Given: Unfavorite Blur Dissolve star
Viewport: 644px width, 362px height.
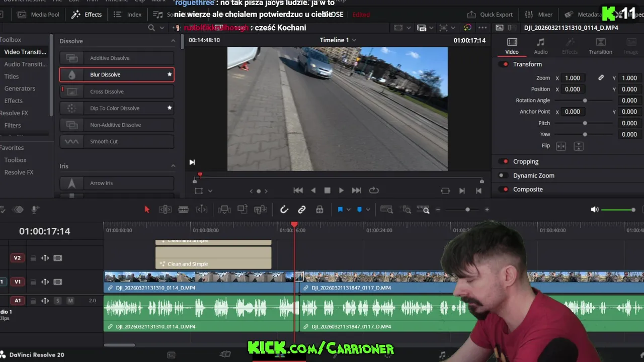Looking at the screenshot, I should click(x=170, y=74).
